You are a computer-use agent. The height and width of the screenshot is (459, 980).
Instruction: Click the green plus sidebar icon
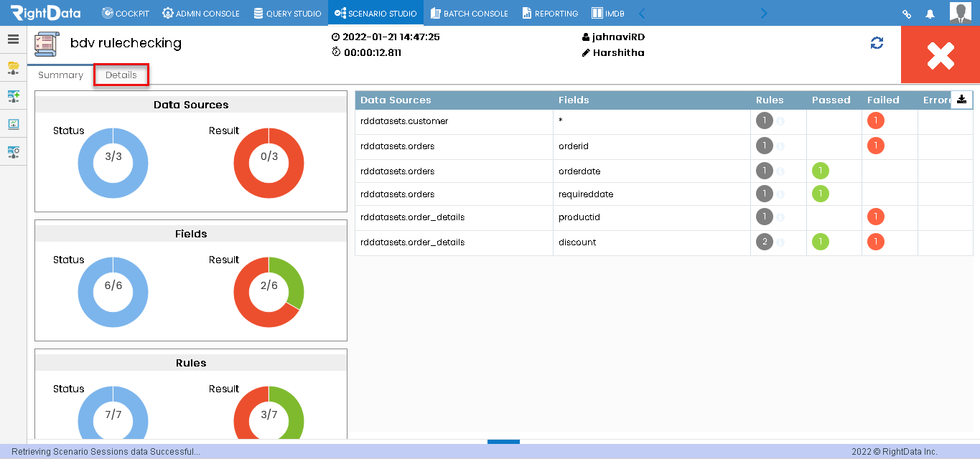[13, 95]
